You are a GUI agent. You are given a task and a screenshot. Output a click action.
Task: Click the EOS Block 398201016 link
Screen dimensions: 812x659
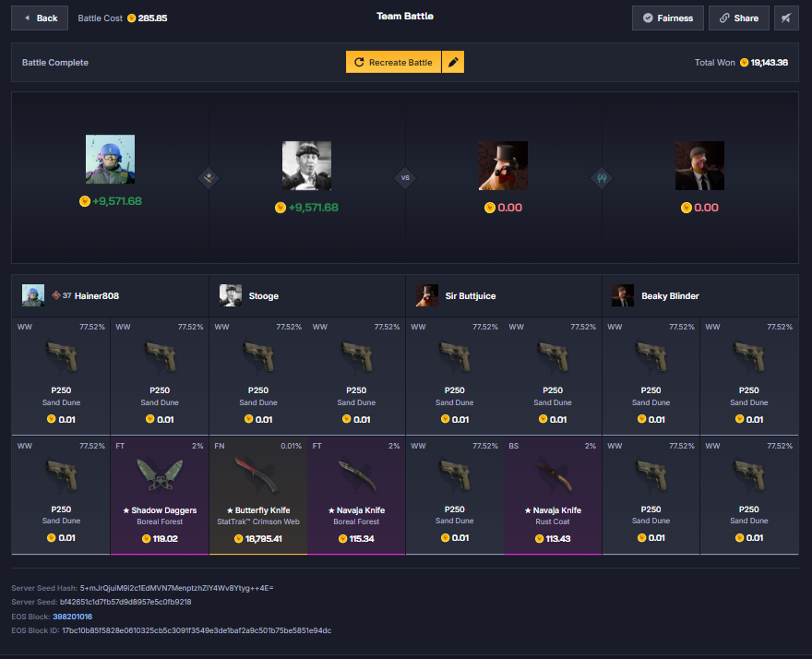click(73, 617)
